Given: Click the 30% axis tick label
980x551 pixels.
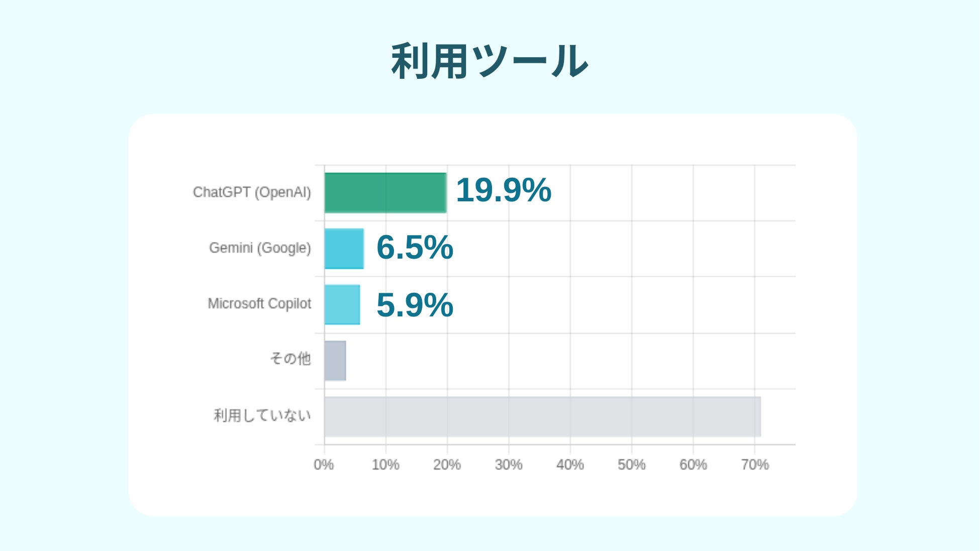Looking at the screenshot, I should coord(509,465).
